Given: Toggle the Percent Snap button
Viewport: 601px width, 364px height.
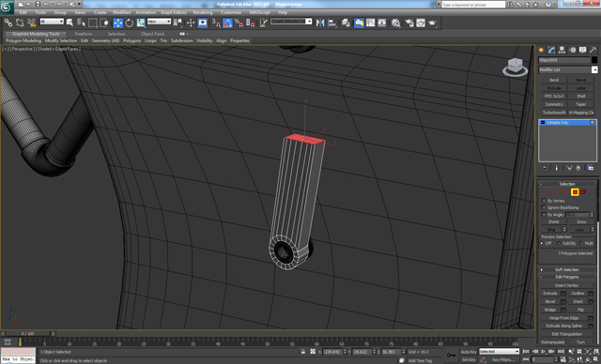Looking at the screenshot, I should coord(239,23).
